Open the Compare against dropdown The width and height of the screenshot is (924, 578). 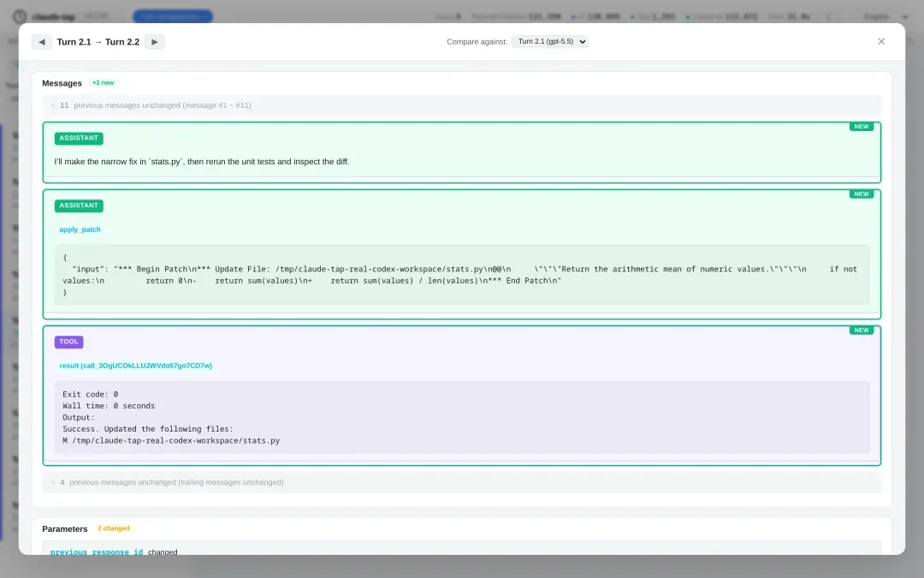pyautogui.click(x=550, y=41)
